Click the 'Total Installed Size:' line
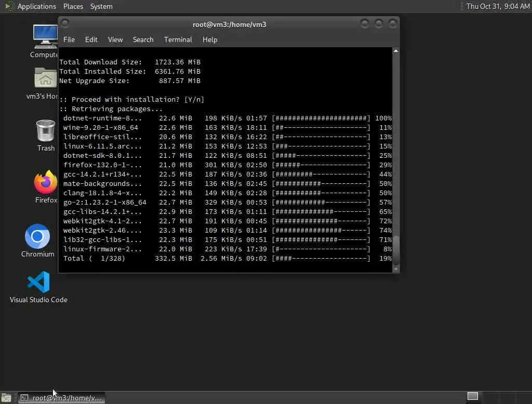 click(130, 72)
